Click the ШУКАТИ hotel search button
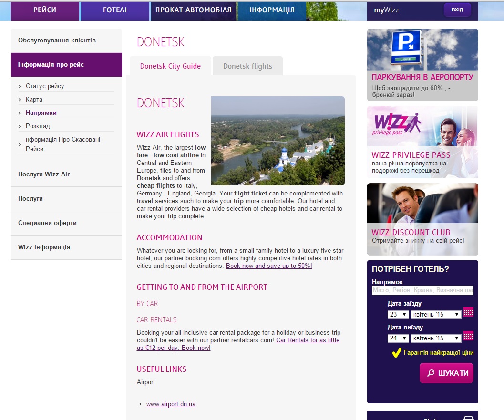Image resolution: width=504 pixels, height=420 pixels. pyautogui.click(x=446, y=373)
